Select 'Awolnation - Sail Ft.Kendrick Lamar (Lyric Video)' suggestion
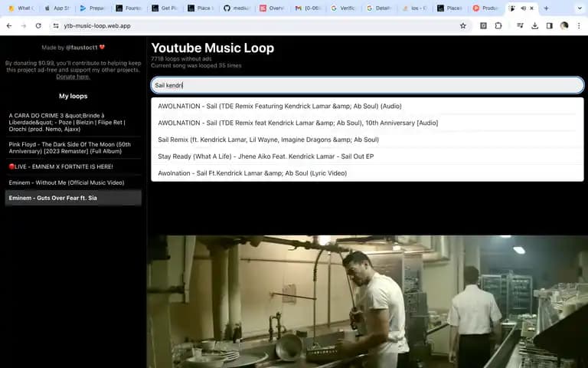This screenshot has width=588, height=368. point(367,173)
